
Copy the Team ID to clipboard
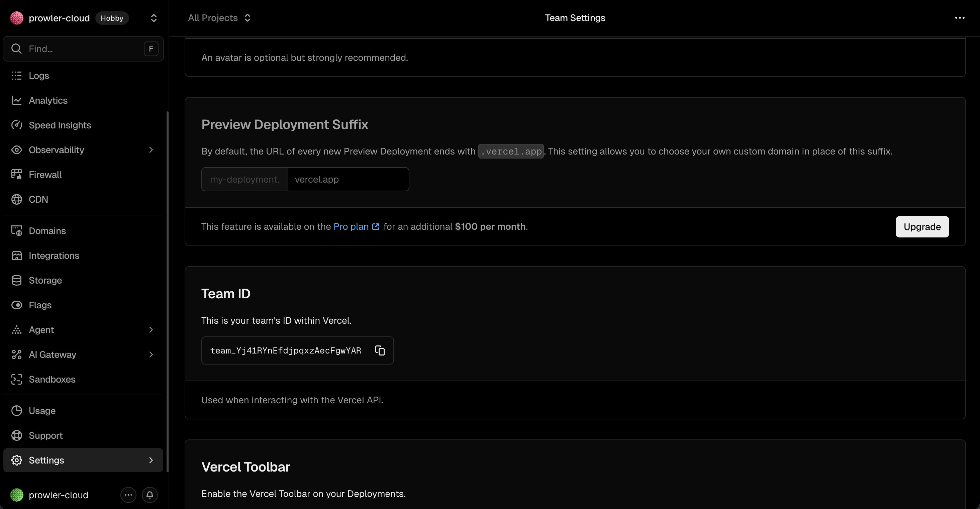380,350
